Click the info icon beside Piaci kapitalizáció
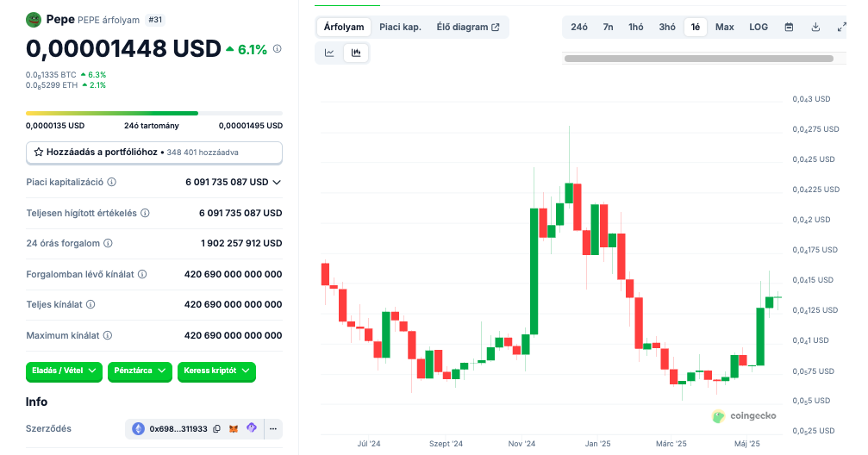Screen dimensions: 868x455 (112, 183)
